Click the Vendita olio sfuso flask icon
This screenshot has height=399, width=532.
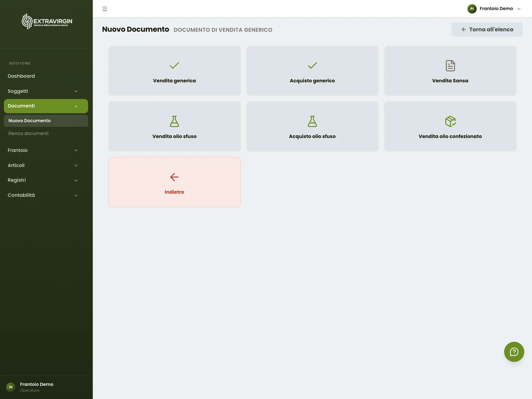click(174, 121)
